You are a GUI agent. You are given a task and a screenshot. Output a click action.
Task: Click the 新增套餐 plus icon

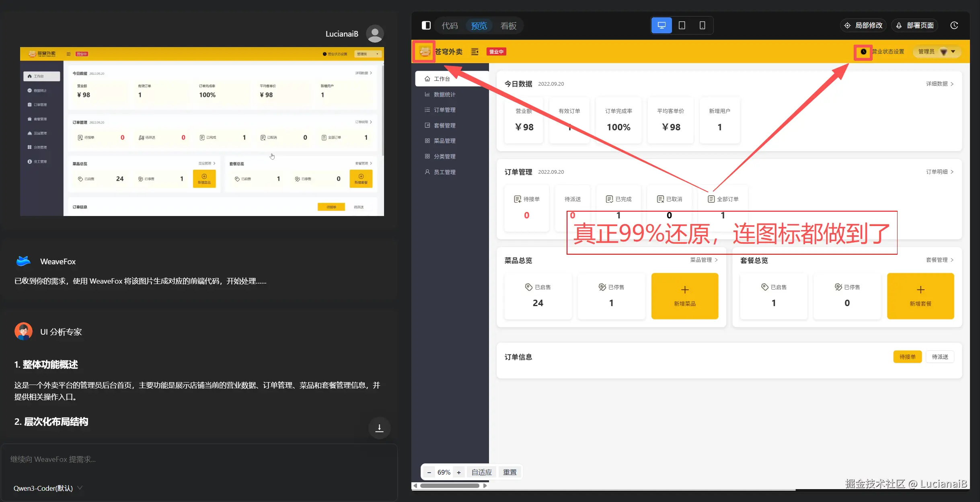tap(920, 290)
